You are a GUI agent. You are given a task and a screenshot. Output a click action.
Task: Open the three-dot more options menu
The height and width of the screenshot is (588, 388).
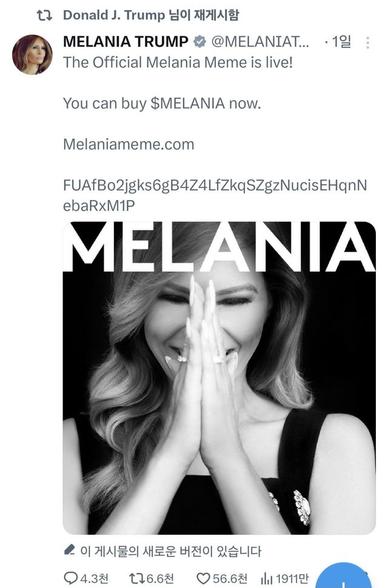368,42
